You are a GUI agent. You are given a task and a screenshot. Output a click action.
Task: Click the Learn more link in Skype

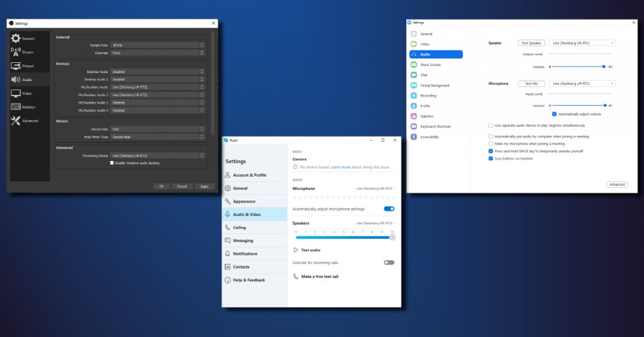[340, 167]
